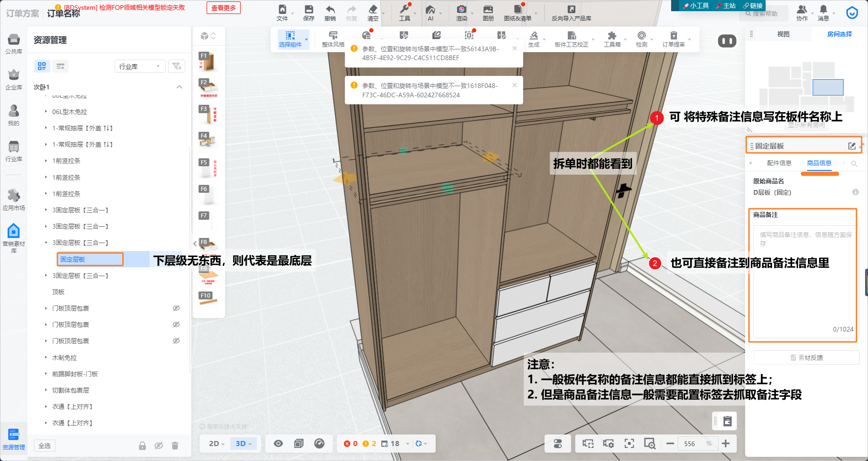Switch to 3D view mode
Screen dimensions: 868x461
point(243,444)
